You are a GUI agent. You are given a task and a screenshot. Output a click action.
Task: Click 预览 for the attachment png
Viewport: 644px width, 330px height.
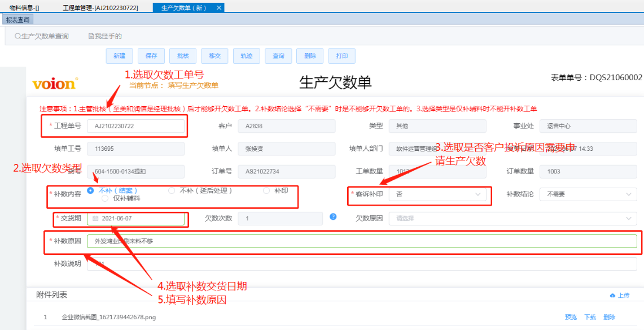coord(571,317)
